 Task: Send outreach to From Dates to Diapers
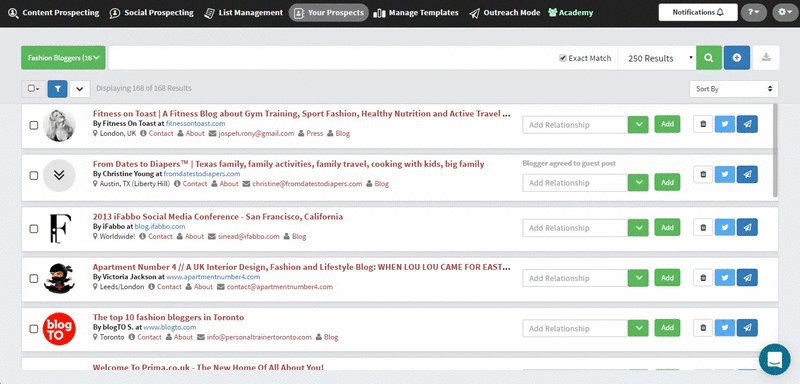pyautogui.click(x=747, y=174)
